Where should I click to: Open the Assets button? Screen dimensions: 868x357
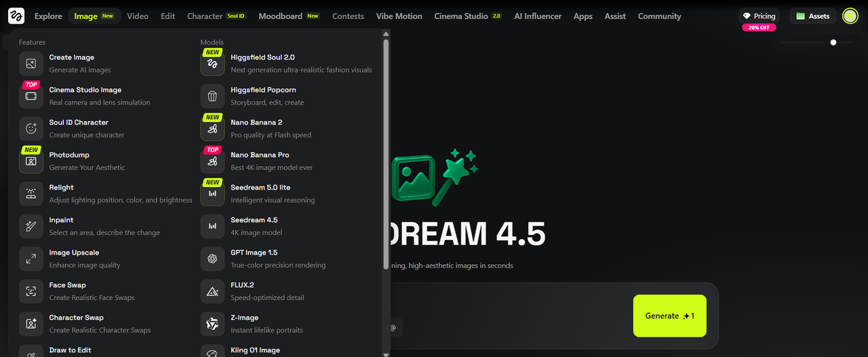813,16
